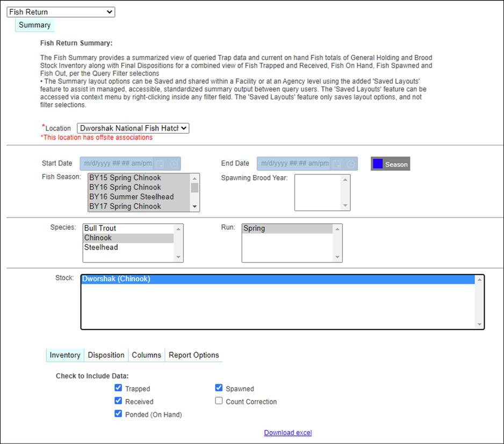The width and height of the screenshot is (504, 444).
Task: Open the Fish Return dropdown
Action: (x=61, y=12)
